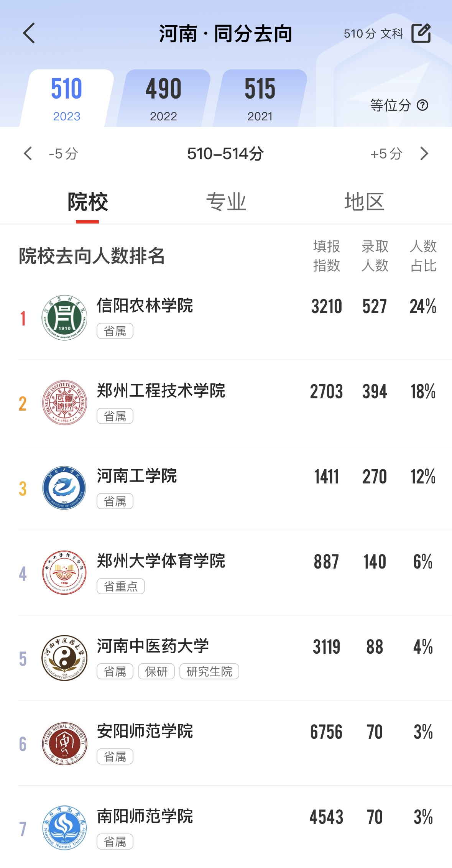Switch to the 地区 tab
Screen dimensions: 452x868
(x=364, y=202)
